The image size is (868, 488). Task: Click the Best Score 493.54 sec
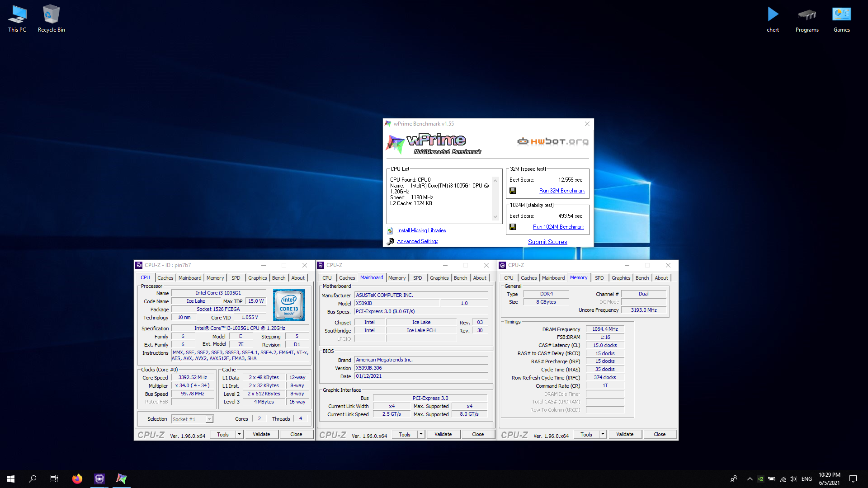click(x=570, y=216)
